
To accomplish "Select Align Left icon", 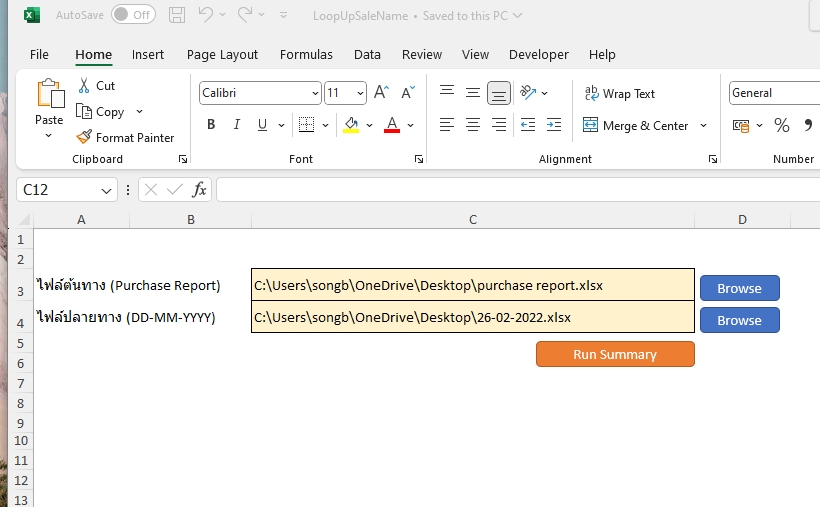I will tap(447, 125).
